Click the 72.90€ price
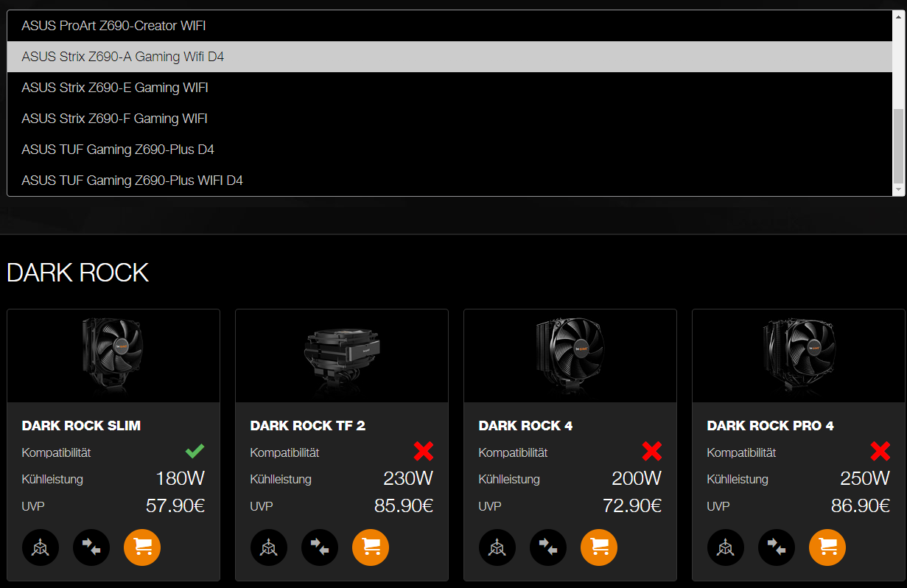907x588 pixels. coord(632,505)
